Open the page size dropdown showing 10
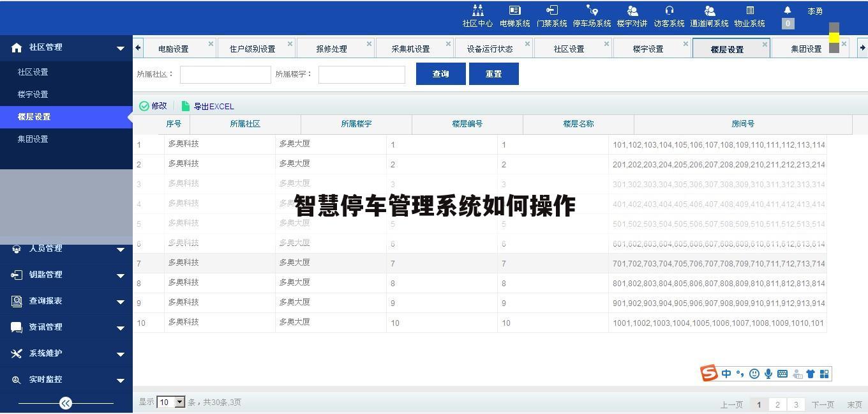This screenshot has width=868, height=414. [171, 402]
